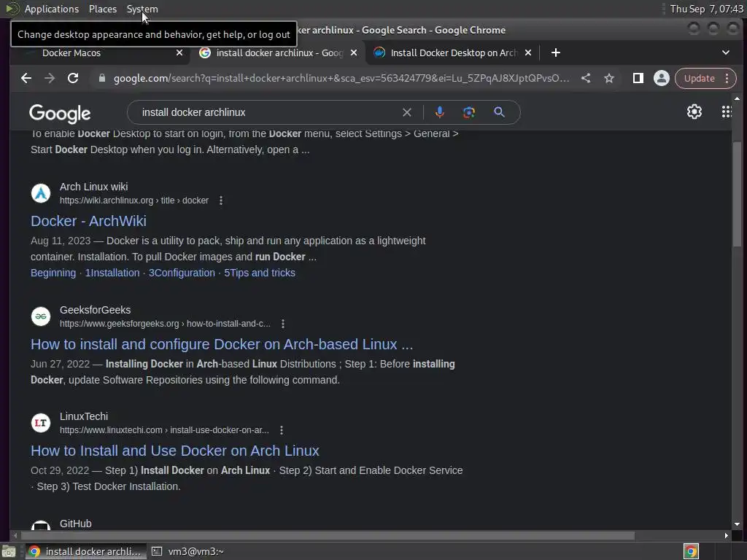Close the install docker archlinux tab

pos(354,52)
